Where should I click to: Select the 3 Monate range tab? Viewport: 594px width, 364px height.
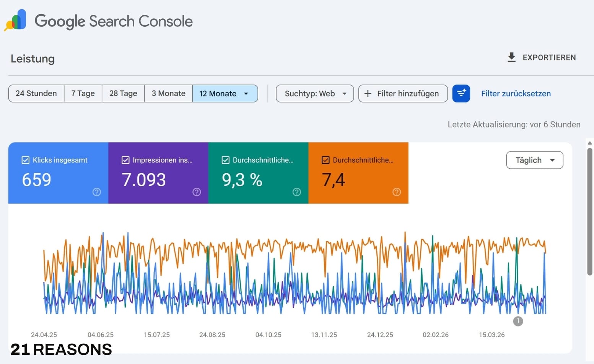(x=169, y=94)
